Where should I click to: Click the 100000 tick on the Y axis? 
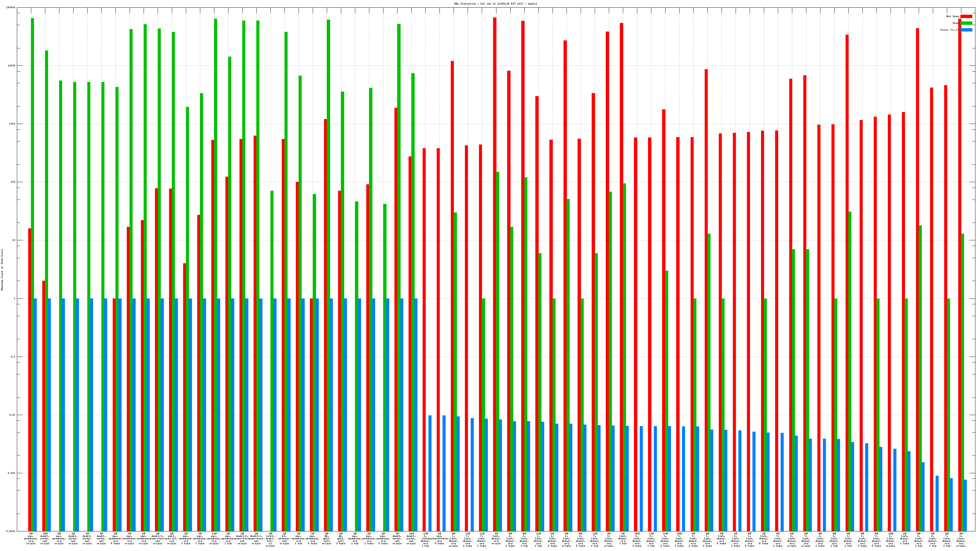click(11, 8)
